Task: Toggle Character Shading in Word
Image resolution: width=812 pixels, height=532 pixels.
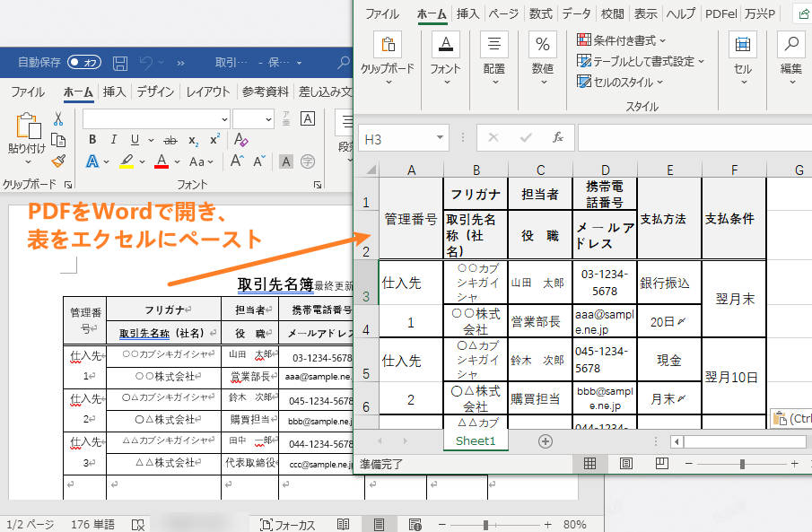Action: 286,161
